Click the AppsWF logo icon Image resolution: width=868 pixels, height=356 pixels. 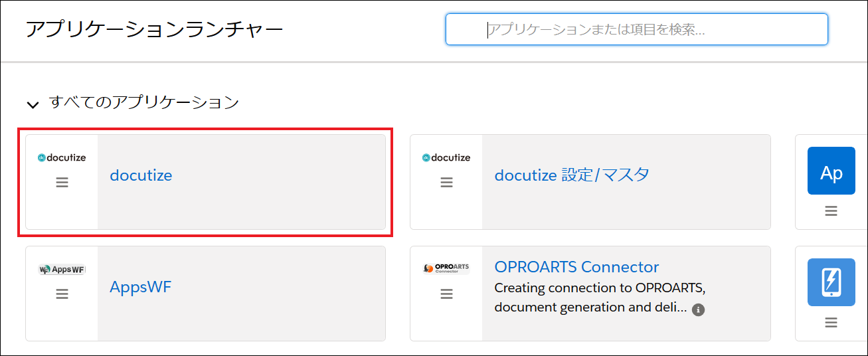(x=62, y=269)
